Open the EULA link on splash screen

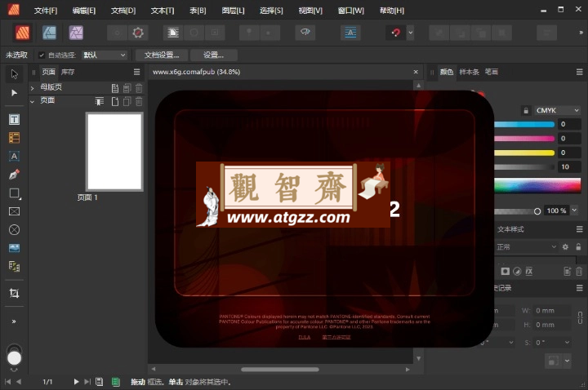coord(304,337)
